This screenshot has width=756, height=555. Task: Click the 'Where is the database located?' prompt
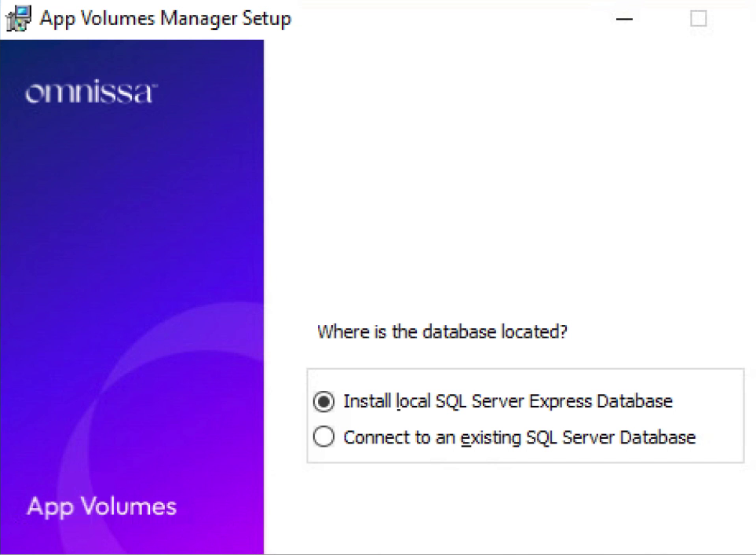(441, 332)
